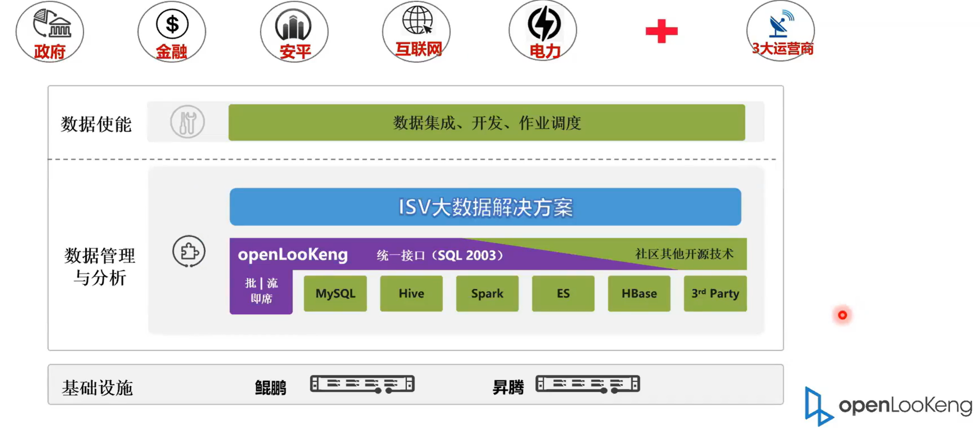
Task: Click the 安平 city buildings icon
Action: point(293,25)
